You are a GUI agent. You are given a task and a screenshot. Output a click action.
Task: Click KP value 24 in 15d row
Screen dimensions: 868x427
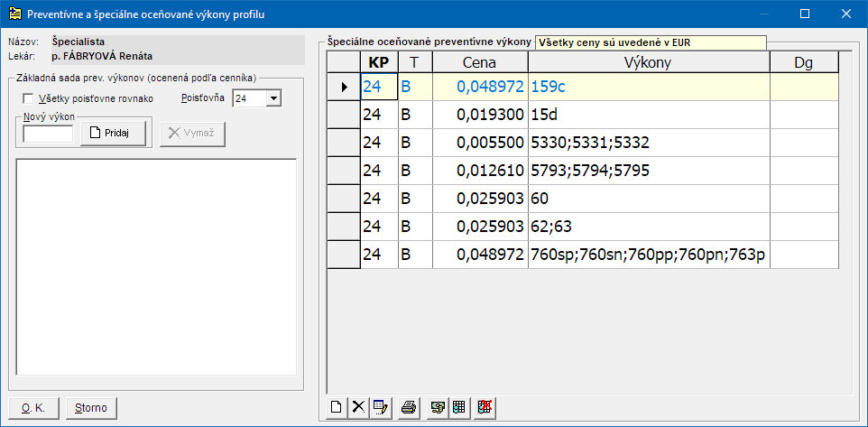[x=379, y=115]
